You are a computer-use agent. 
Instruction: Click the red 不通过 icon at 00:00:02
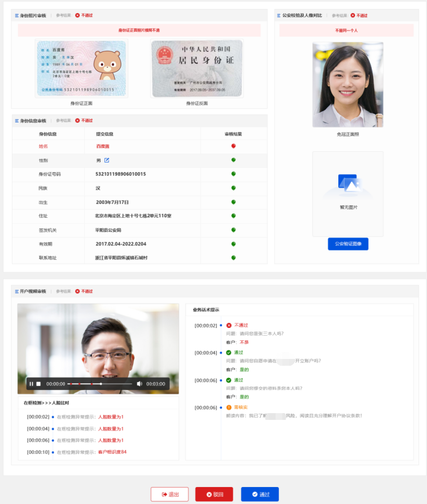pos(229,325)
